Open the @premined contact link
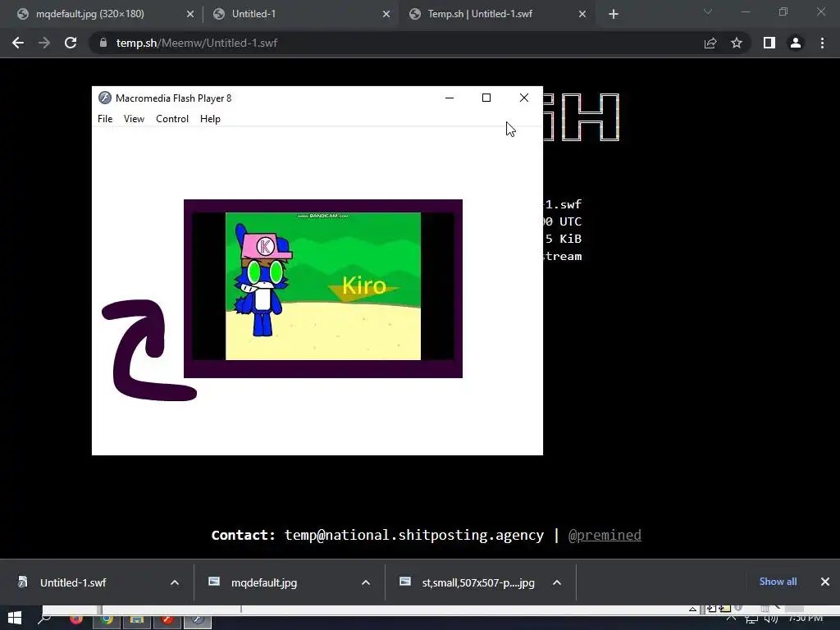The width and height of the screenshot is (840, 630). [x=605, y=535]
